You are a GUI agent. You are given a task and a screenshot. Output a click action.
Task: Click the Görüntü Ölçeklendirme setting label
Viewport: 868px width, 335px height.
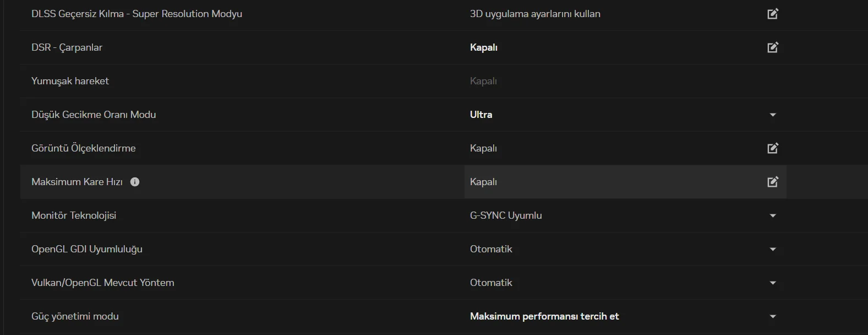point(84,148)
